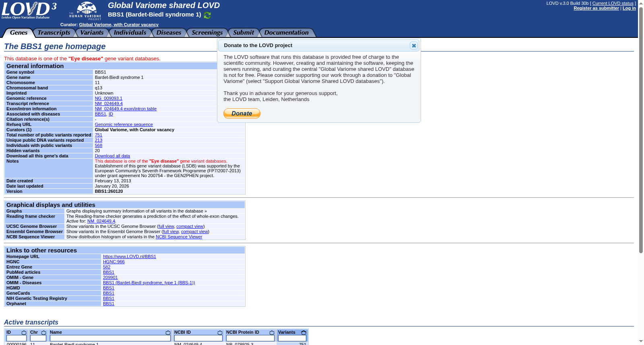Click the BBS1 associated disease link
Screen dimensions: 644x345
coord(100,114)
